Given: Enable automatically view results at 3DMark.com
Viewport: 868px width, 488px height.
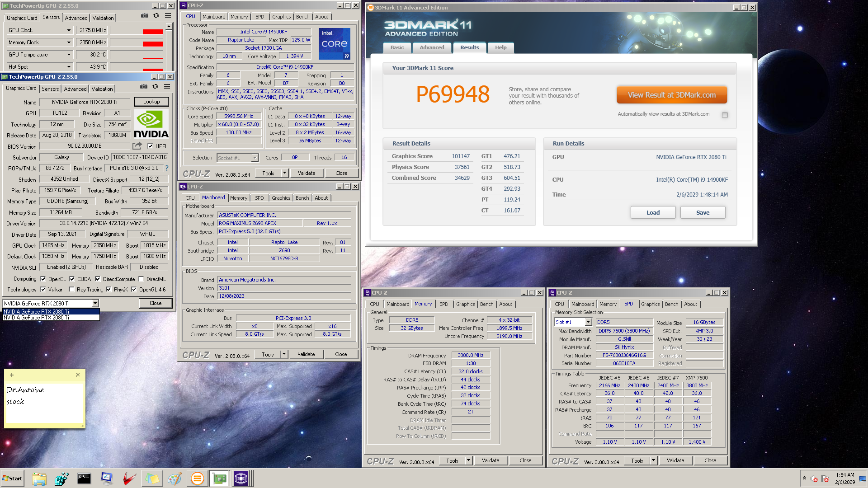Looking at the screenshot, I should click(x=725, y=115).
